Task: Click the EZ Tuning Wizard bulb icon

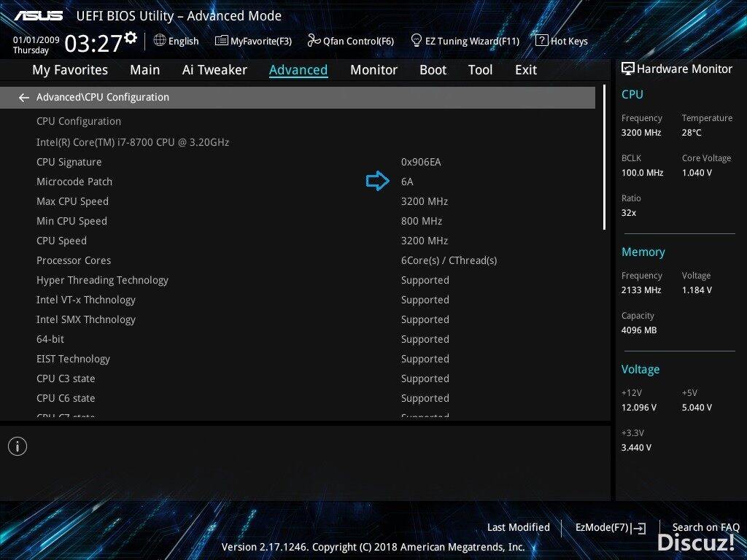Action: 416,41
